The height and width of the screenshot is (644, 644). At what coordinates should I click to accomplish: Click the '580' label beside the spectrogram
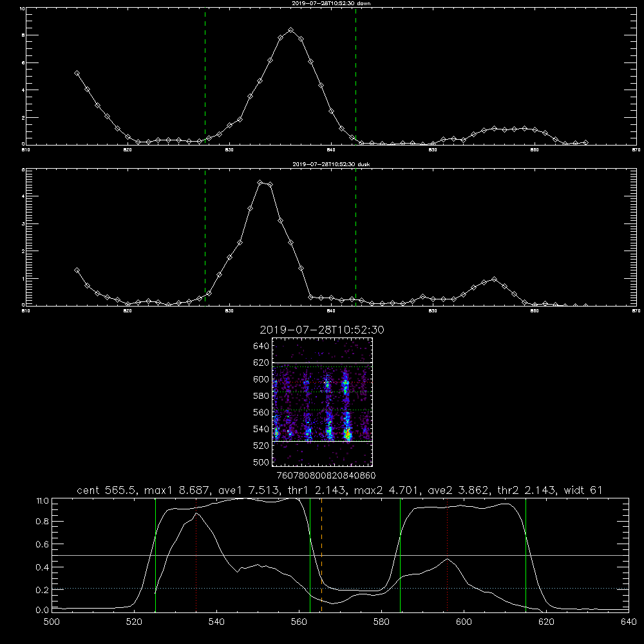pos(261,395)
